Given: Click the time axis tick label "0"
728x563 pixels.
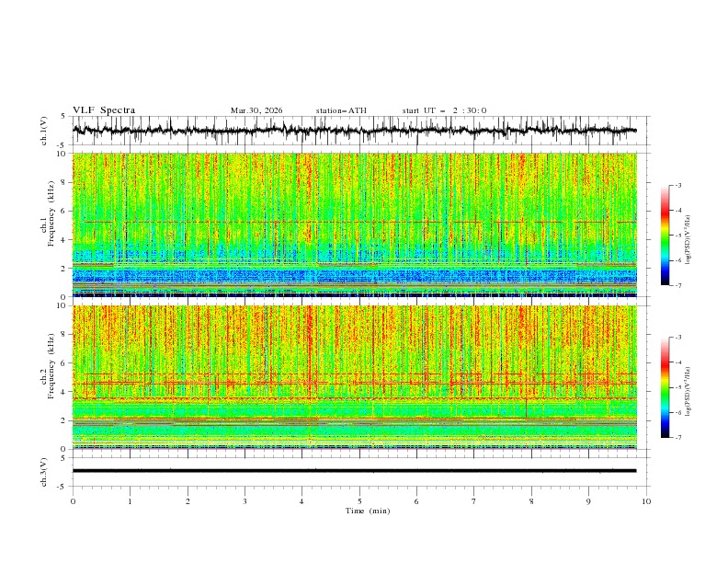Looking at the screenshot, I should coord(73,501).
